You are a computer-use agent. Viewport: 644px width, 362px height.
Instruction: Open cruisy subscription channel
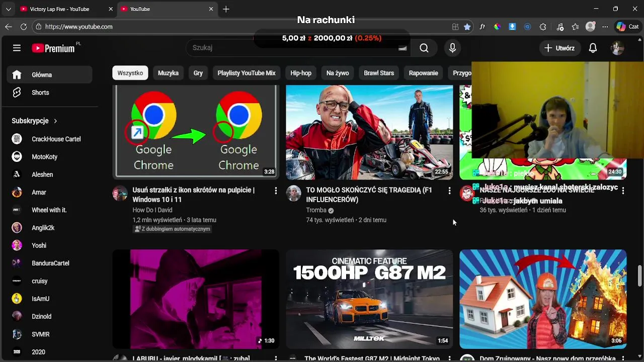(x=49, y=281)
